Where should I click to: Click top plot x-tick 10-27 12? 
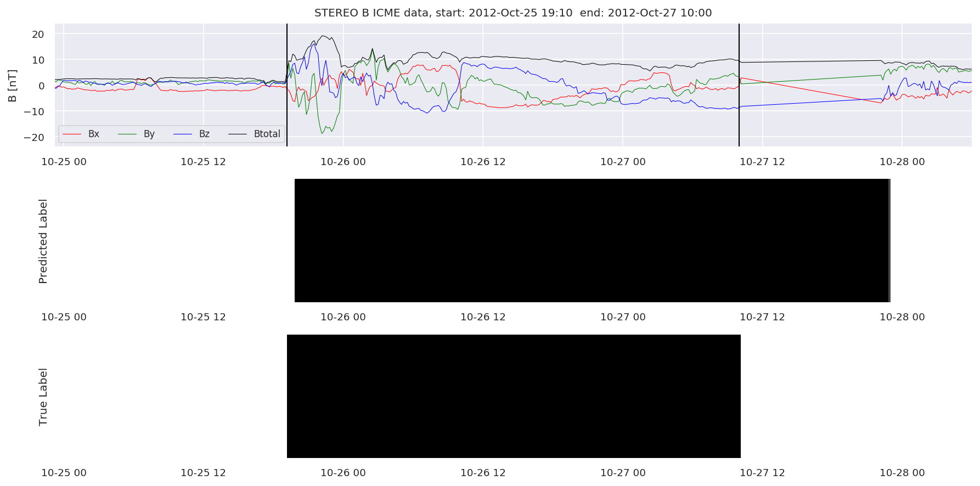tap(762, 162)
